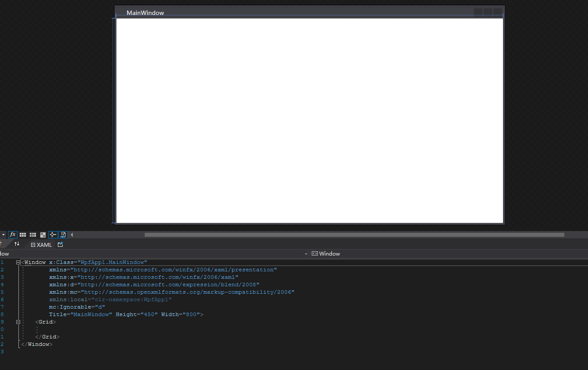The height and width of the screenshot is (370, 588).
Task: Click the snapping-to-gridlines toolbar icon
Action: point(32,234)
